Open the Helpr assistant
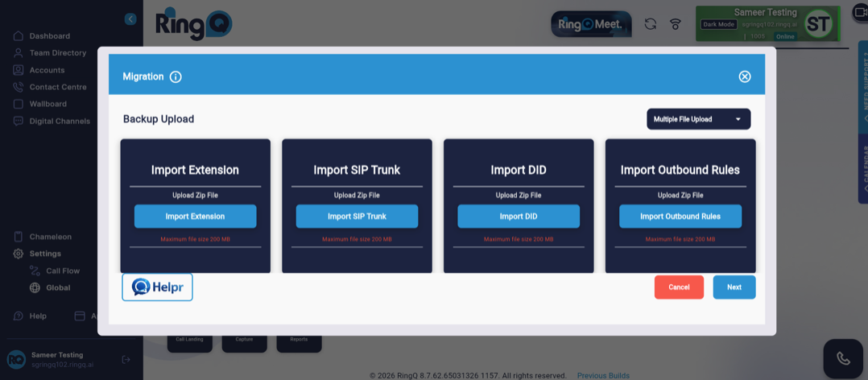The height and width of the screenshot is (380, 868). [157, 287]
